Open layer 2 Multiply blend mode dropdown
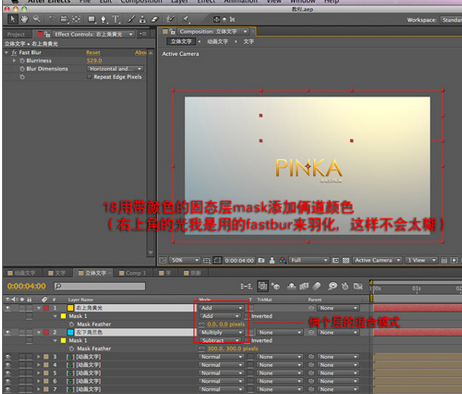 [221, 332]
